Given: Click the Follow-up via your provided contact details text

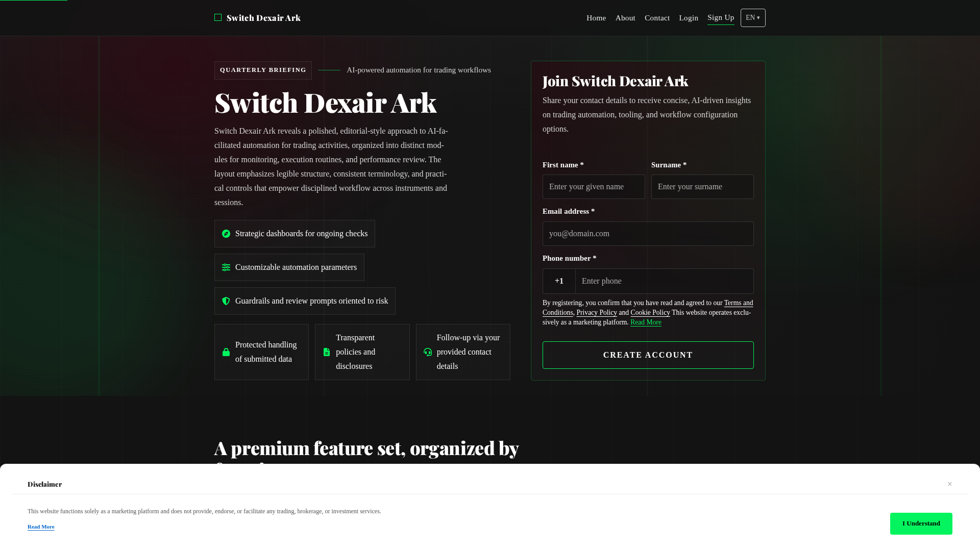Looking at the screenshot, I should click(468, 352).
